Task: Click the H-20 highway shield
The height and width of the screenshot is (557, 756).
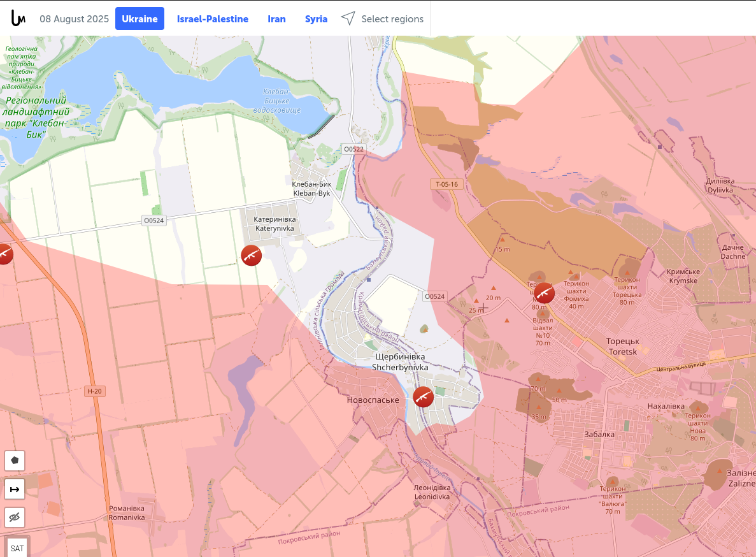Action: (94, 391)
